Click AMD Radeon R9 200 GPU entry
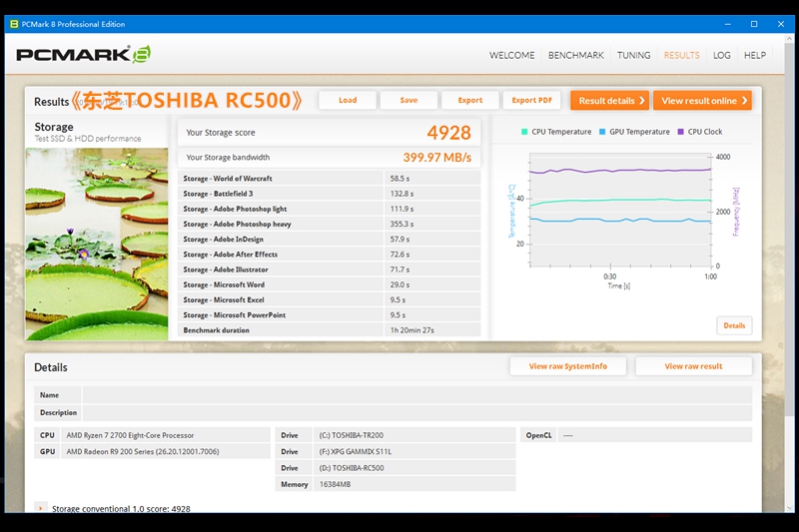Viewport: 799px width, 532px height. click(x=166, y=451)
